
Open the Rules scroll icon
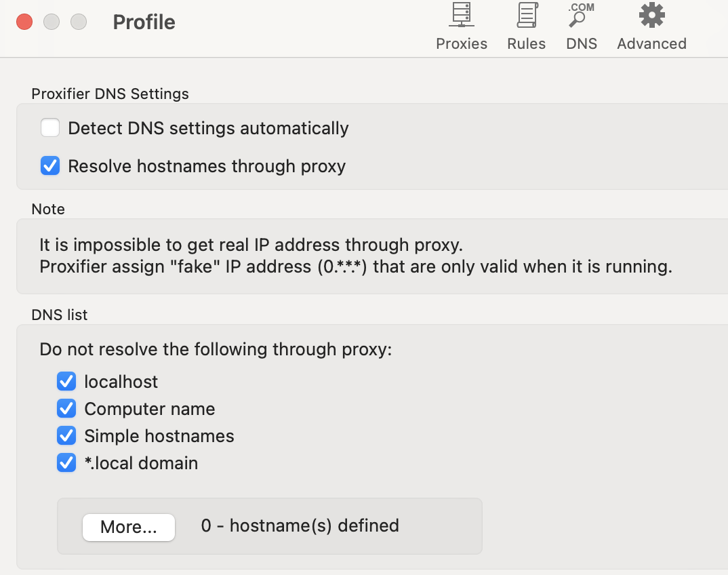526,16
